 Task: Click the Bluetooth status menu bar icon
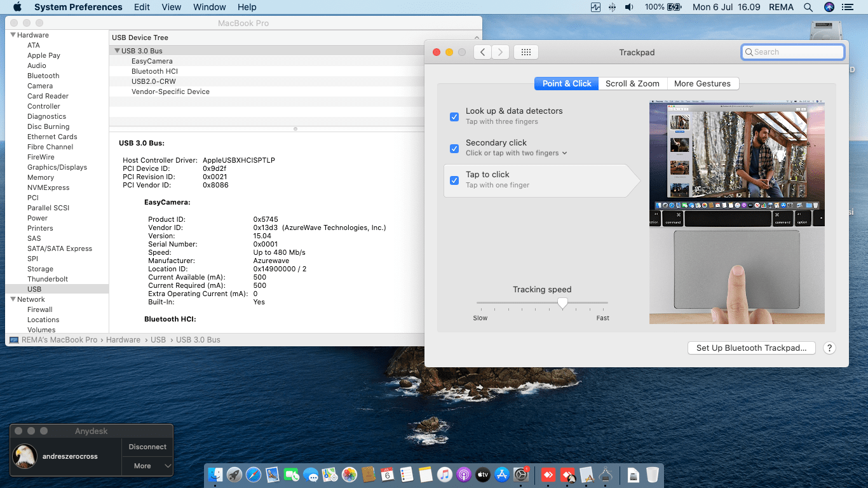coord(613,7)
